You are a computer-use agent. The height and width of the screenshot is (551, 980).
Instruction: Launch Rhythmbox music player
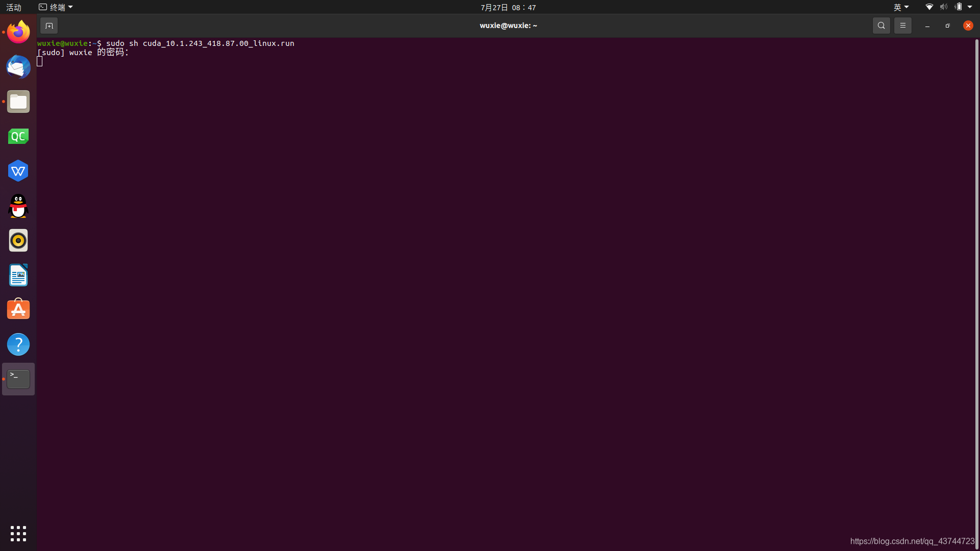pyautogui.click(x=18, y=240)
